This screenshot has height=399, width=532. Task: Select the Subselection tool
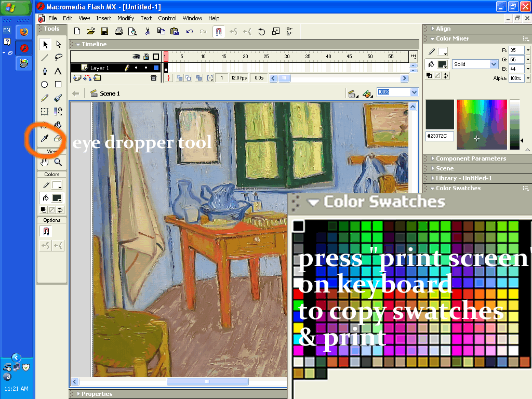[58, 44]
